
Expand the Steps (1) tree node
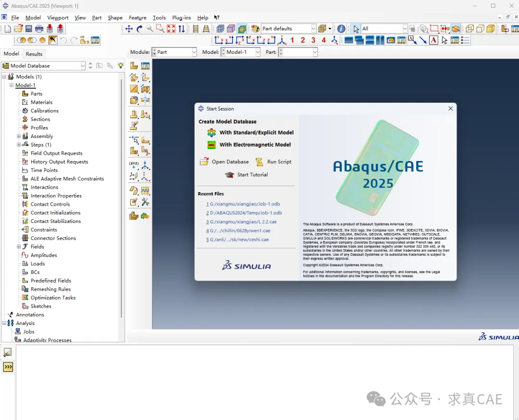(19, 145)
